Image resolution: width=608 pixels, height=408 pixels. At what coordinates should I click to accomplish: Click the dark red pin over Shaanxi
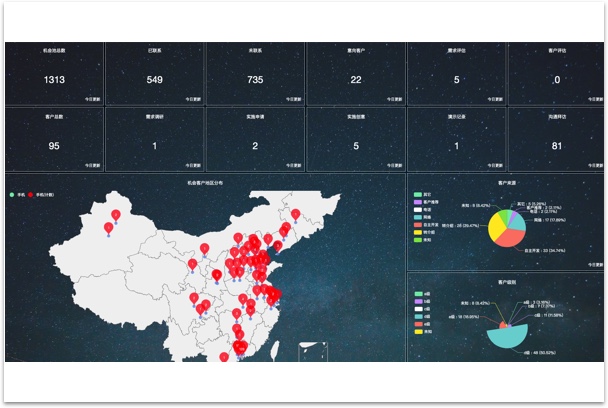tap(217, 275)
